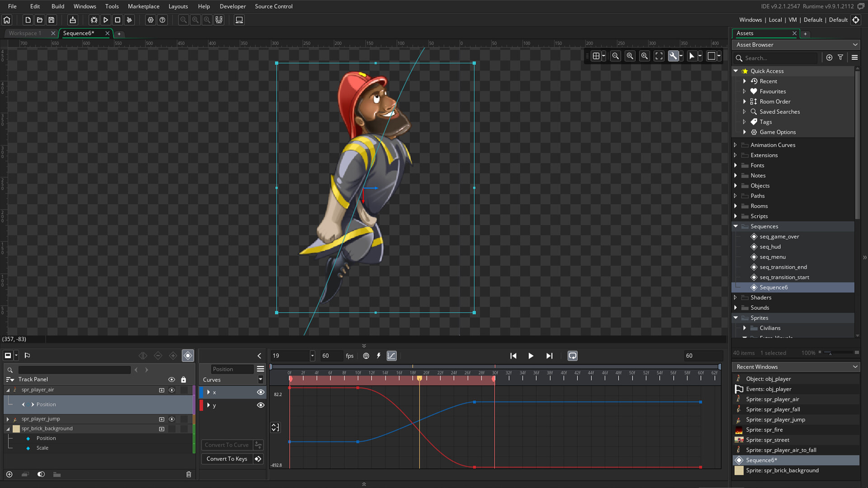Hide the x curve in the Curves panel

(260, 392)
